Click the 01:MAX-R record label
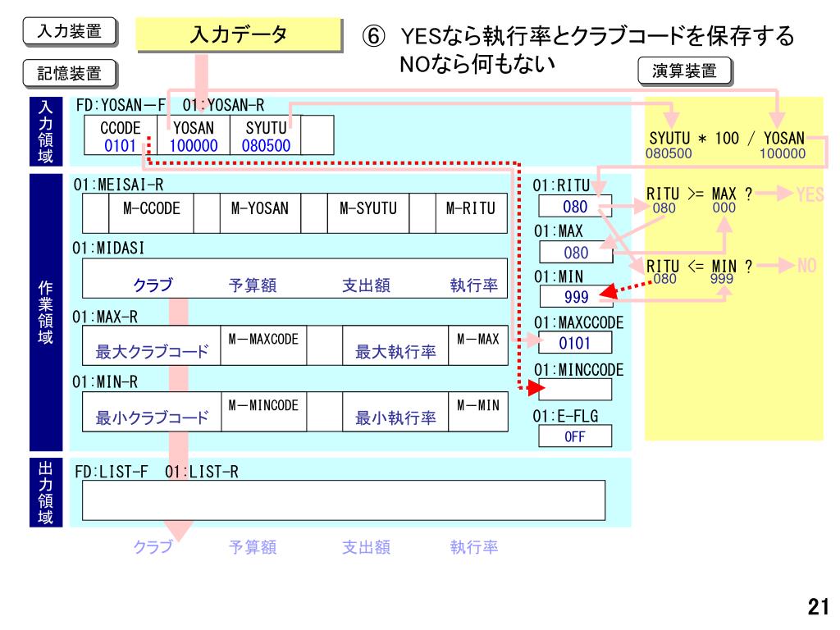The image size is (840, 630). click(105, 317)
